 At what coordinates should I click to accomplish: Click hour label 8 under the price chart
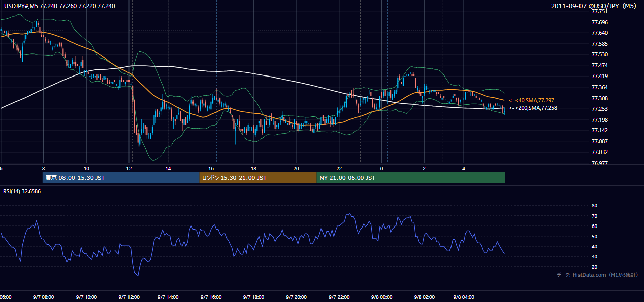44,169
